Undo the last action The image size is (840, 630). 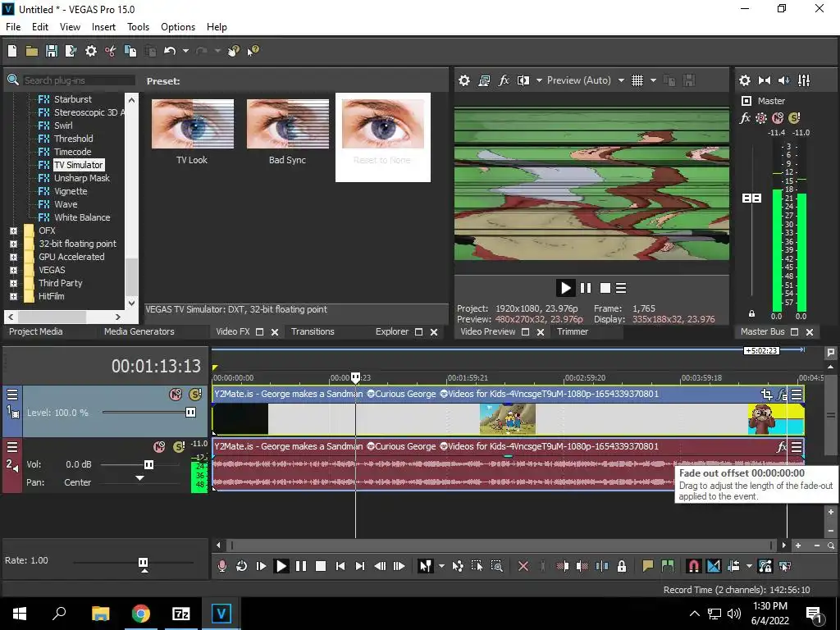tap(170, 51)
